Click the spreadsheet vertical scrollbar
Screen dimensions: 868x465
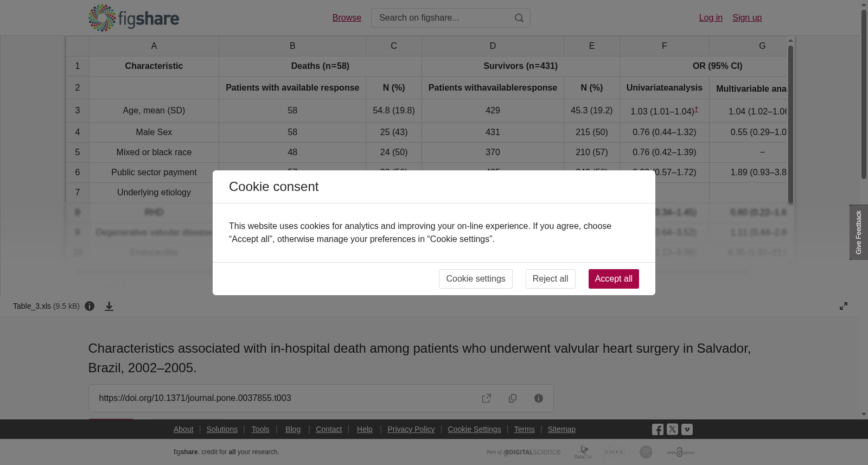click(x=791, y=124)
